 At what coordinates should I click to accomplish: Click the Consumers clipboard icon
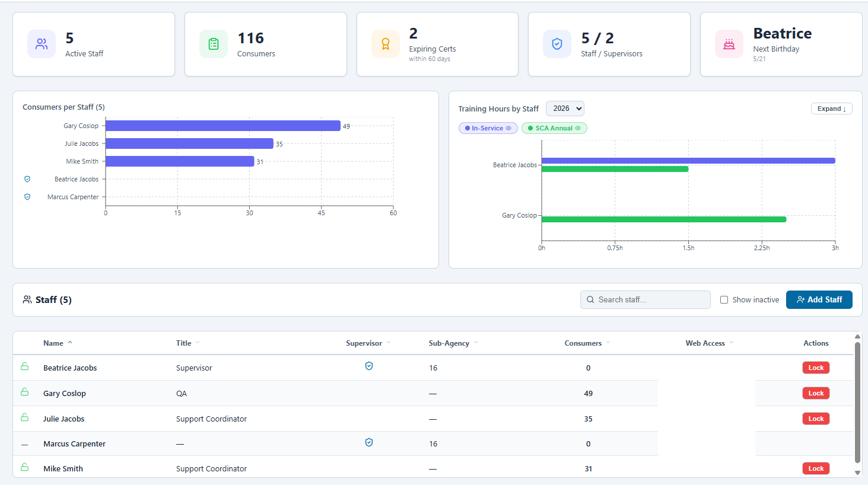(214, 44)
